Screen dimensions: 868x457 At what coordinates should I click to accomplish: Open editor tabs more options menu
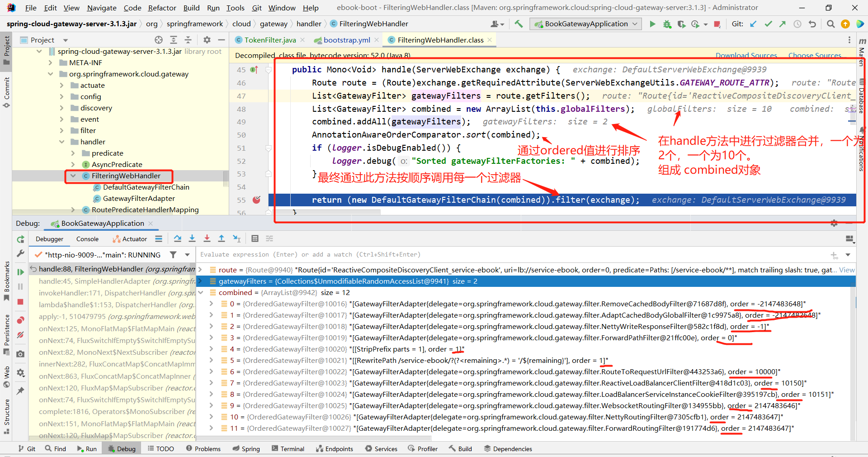(x=849, y=40)
